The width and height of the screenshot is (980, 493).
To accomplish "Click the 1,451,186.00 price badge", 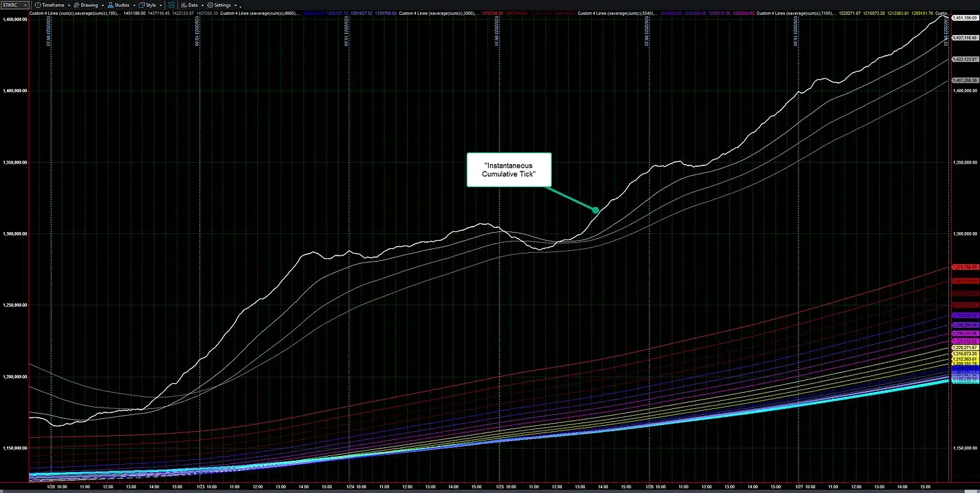I will click(x=965, y=19).
